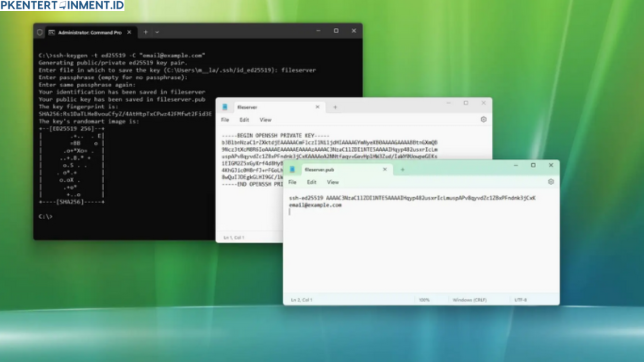Click the Windows (CRLF) indicator in the status bar
The height and width of the screenshot is (362, 644).
tap(470, 299)
